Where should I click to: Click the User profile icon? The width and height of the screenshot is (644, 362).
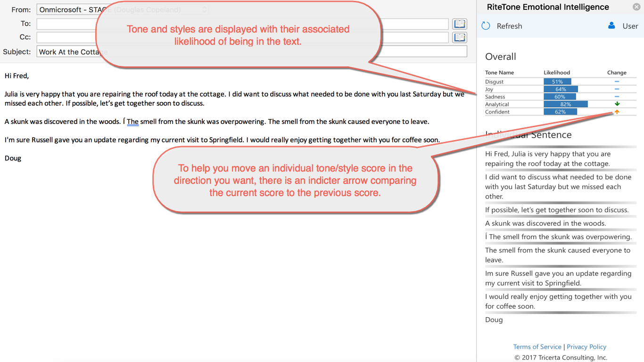(611, 25)
